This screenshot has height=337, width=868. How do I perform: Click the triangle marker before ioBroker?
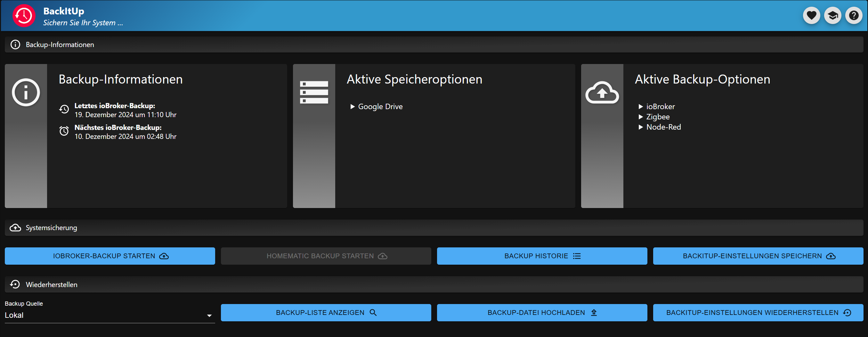(641, 107)
